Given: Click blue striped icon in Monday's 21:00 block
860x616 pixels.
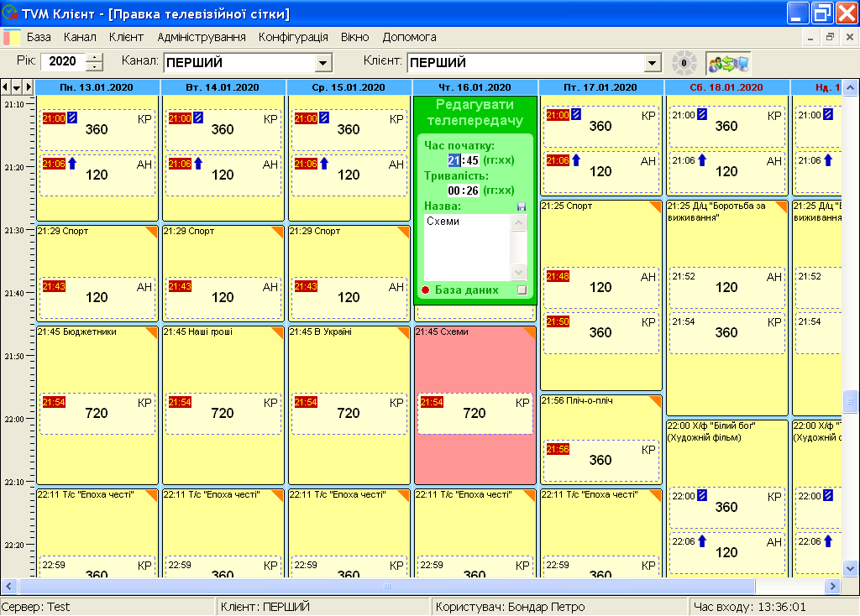Looking at the screenshot, I should click(x=72, y=118).
